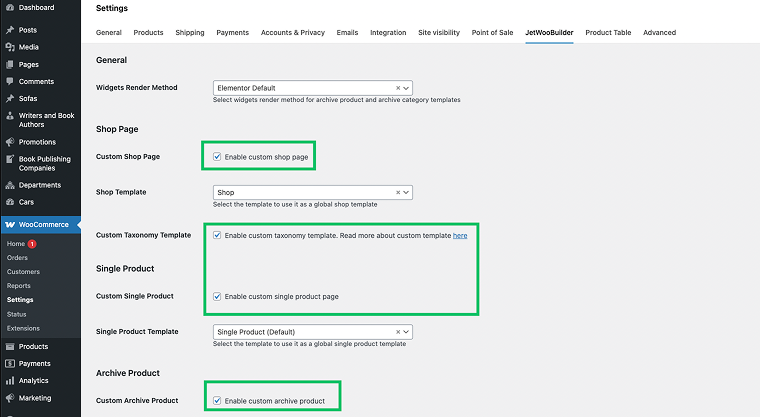
Task: Open the Point of Sale tab
Action: 492,32
